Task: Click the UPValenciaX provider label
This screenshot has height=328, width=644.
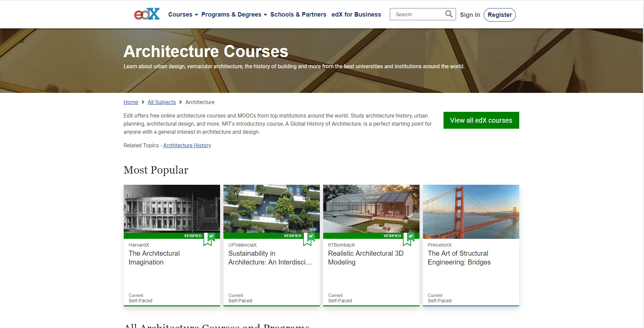Action: tap(242, 245)
